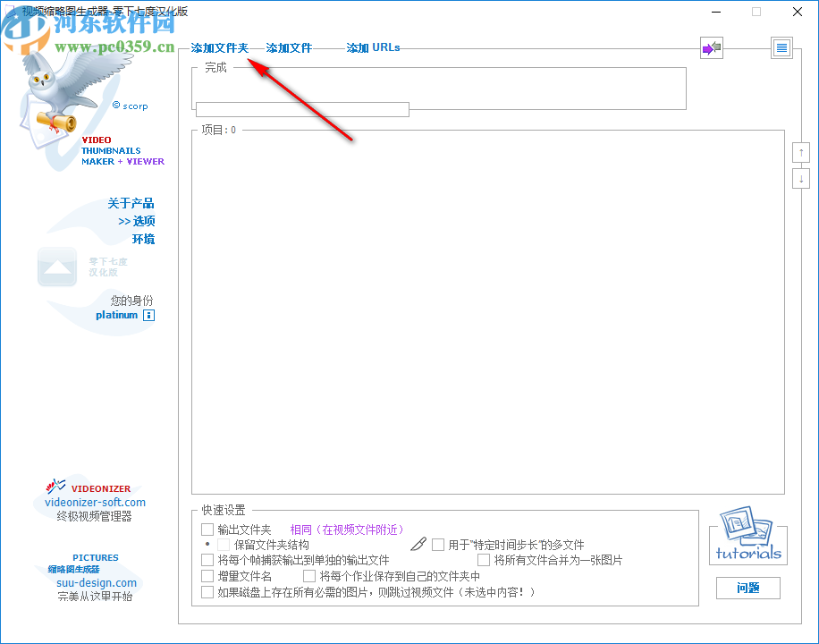Click the move item up arrow
This screenshot has width=819, height=644.
point(800,151)
